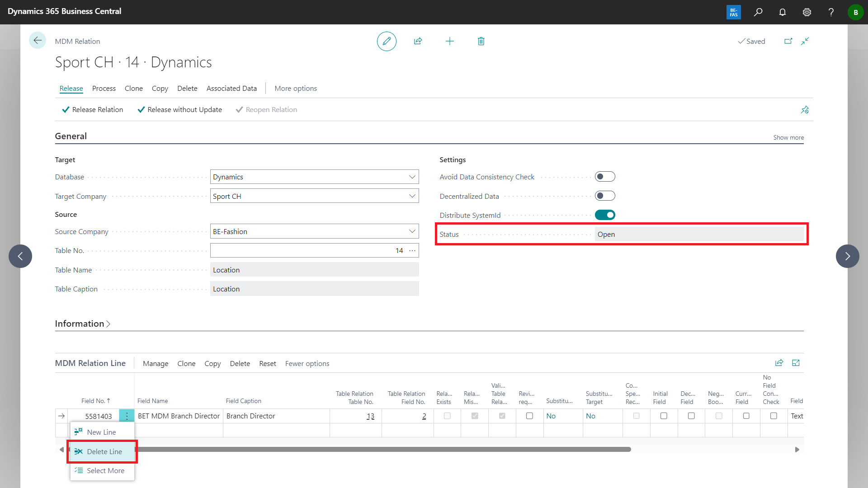Click the horizontal scrollbar thumb

(x=383, y=450)
